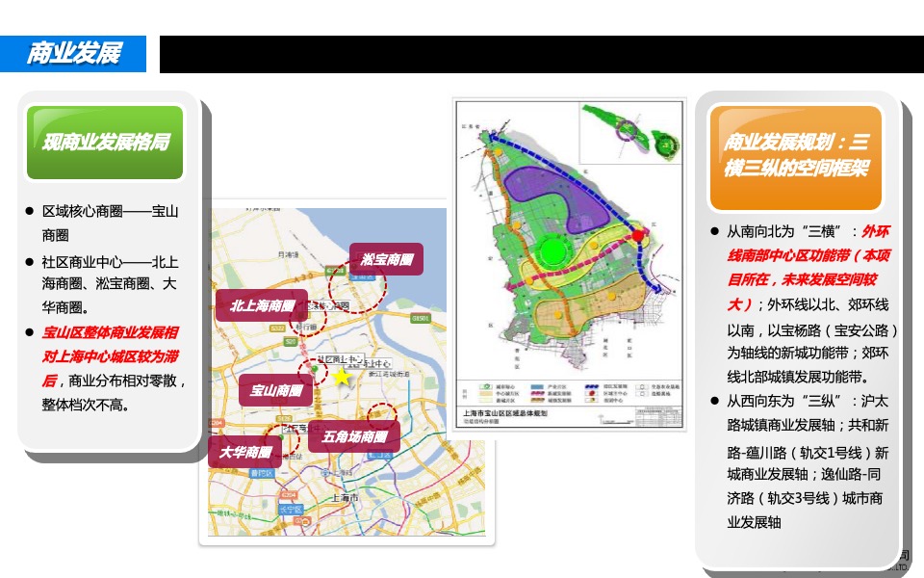
Task: Click the compass symbol on the planning map
Action: click(601, 416)
